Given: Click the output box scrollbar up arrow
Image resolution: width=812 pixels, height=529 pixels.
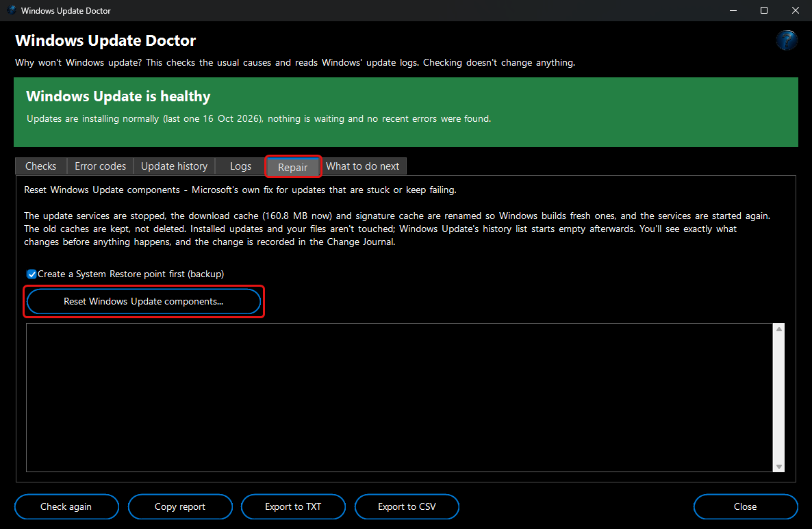Looking at the screenshot, I should pos(779,329).
